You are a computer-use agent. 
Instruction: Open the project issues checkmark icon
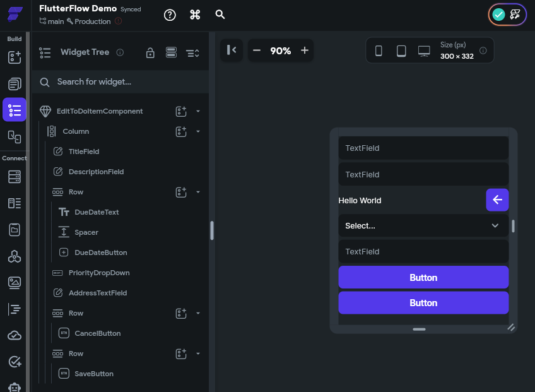click(498, 15)
